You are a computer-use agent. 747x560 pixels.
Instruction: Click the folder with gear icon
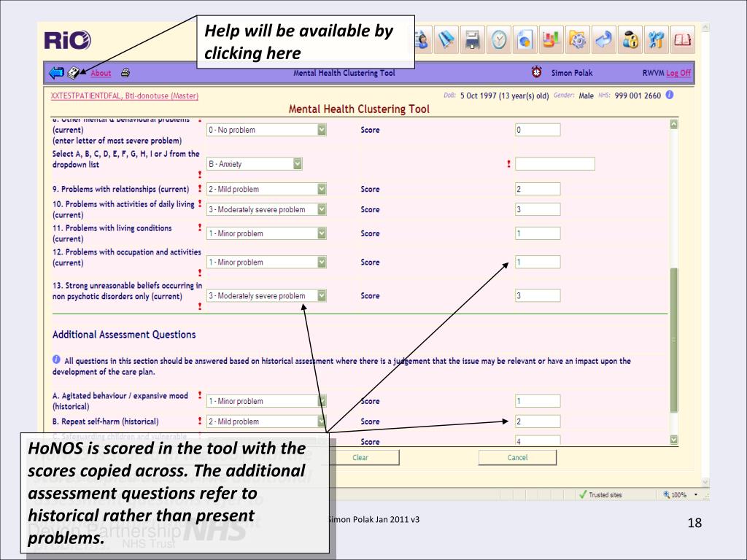578,39
